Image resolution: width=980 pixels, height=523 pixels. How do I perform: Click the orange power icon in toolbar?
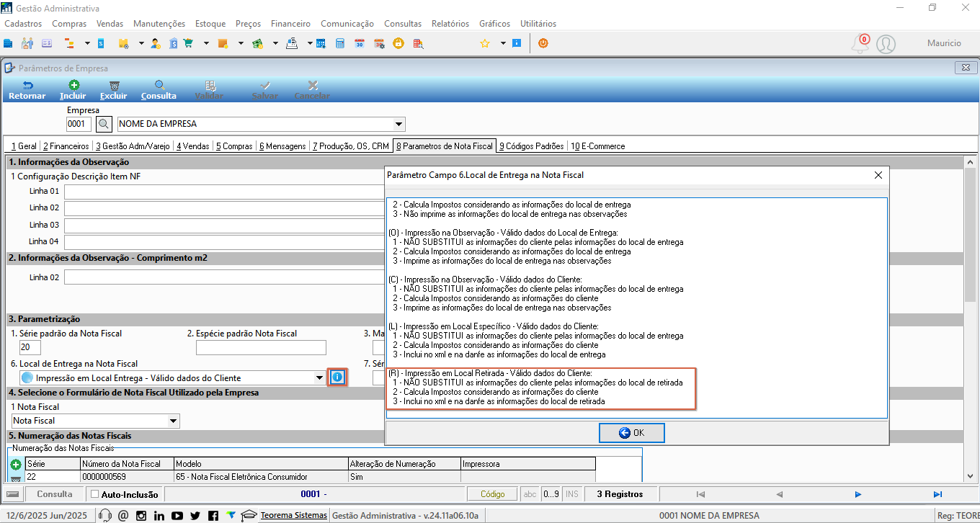[x=543, y=43]
